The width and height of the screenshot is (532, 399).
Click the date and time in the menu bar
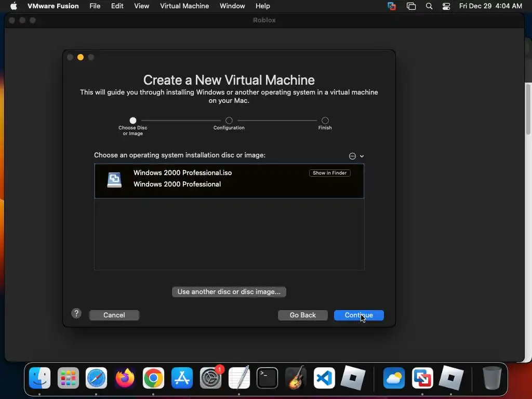[x=490, y=6]
